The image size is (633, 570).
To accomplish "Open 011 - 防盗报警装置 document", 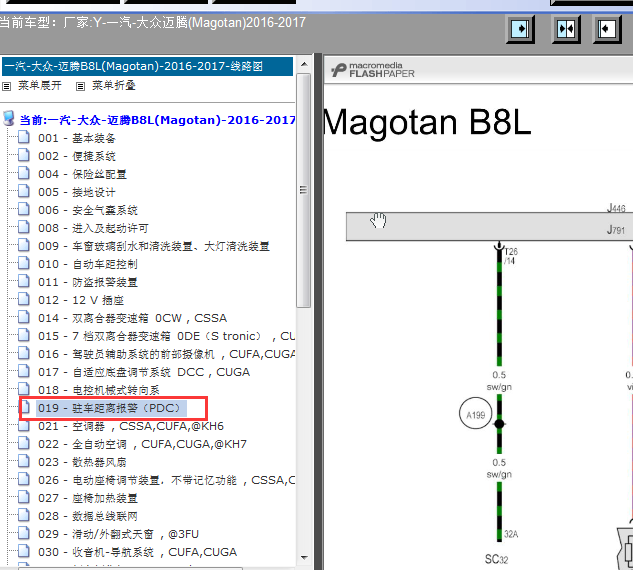I will point(88,282).
